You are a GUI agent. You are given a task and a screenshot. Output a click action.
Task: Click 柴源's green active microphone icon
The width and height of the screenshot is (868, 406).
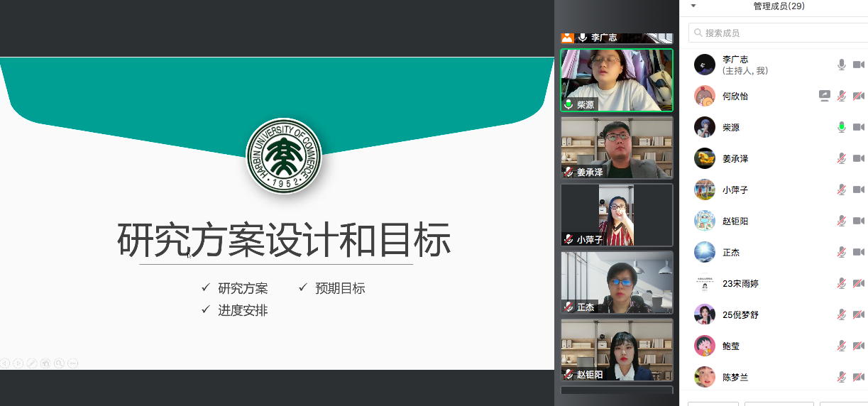841,127
